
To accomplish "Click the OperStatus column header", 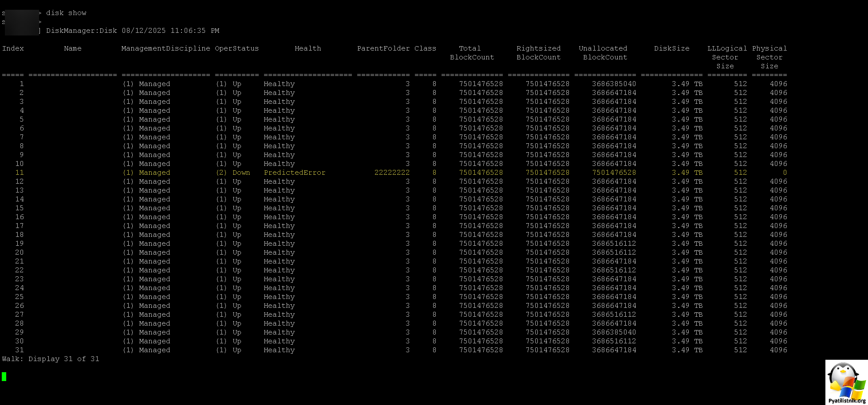I will [237, 48].
